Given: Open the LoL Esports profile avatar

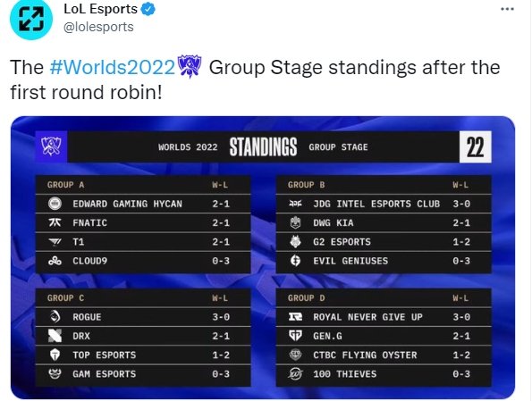Looking at the screenshot, I should (31, 19).
